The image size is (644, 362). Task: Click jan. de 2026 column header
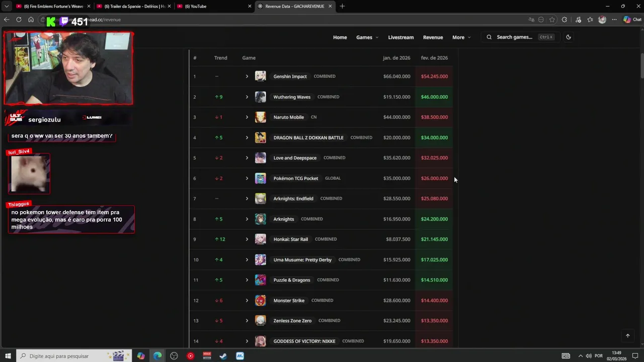pos(396,58)
